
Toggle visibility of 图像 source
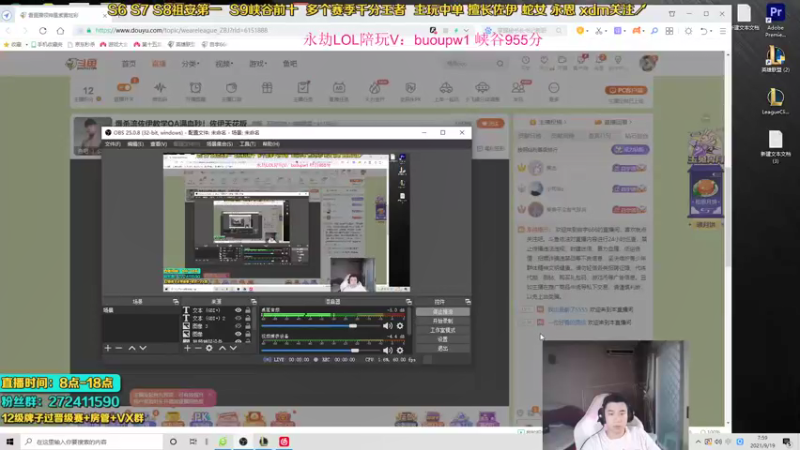coord(238,334)
